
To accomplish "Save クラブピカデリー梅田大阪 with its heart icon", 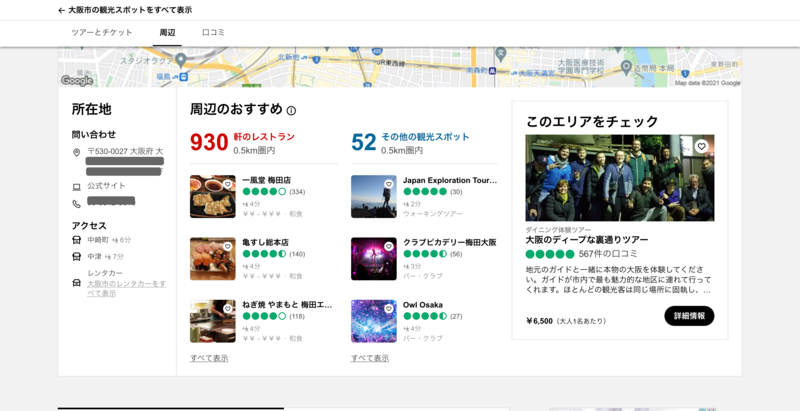I will point(389,246).
